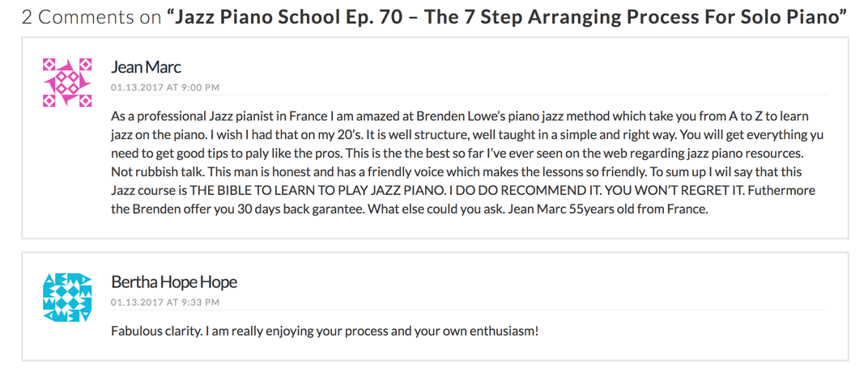Screen dimensions: 868x372
Task: Click the "Not rubbish talk" sentence
Action: [x=156, y=172]
